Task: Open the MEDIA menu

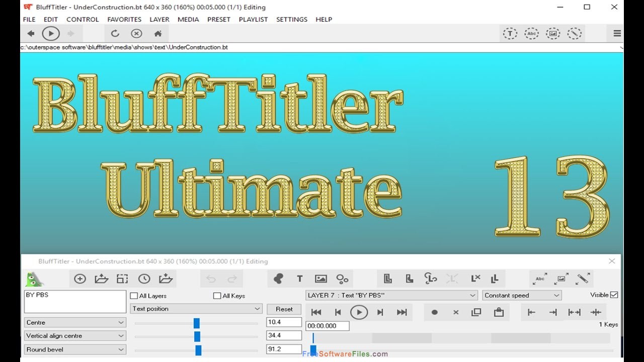Action: tap(188, 19)
